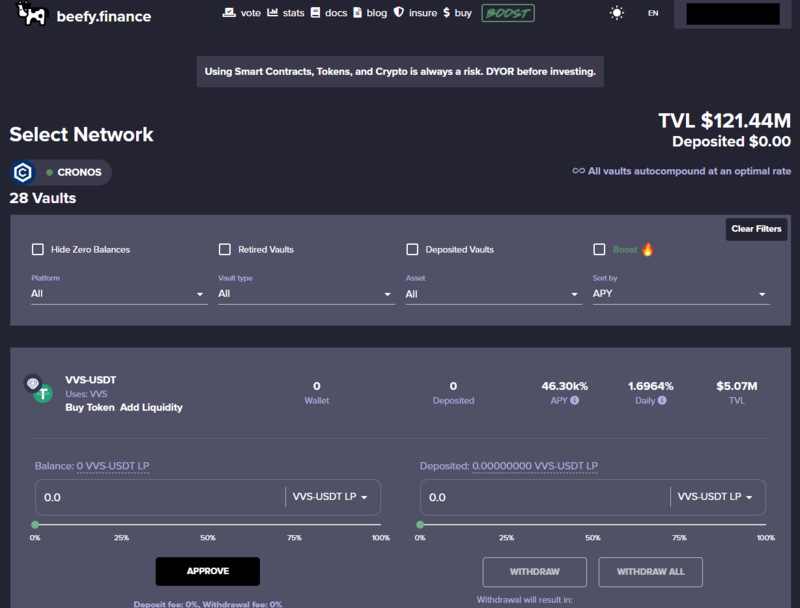Open withdraw token VVS-USDT LP dropdown
The height and width of the screenshot is (608, 800).
[715, 497]
